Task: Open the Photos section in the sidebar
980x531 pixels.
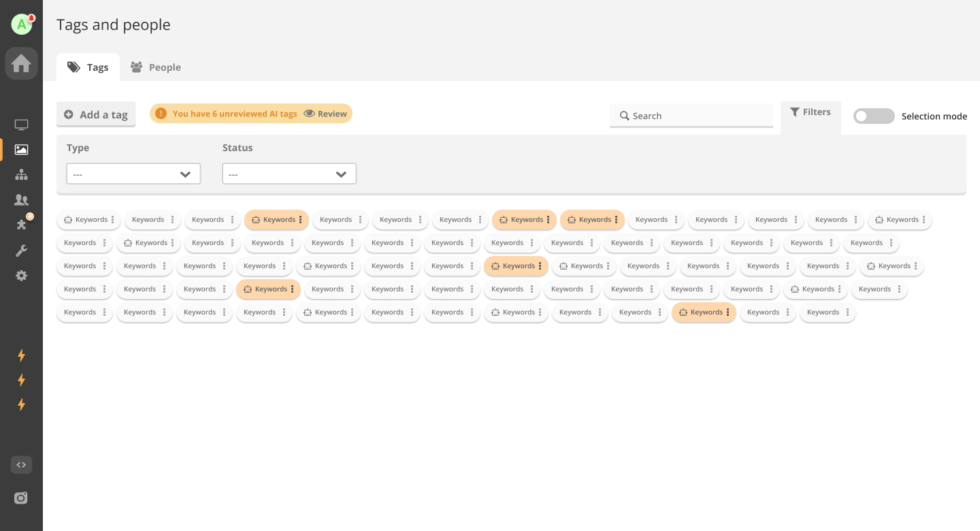Action: tap(21, 150)
